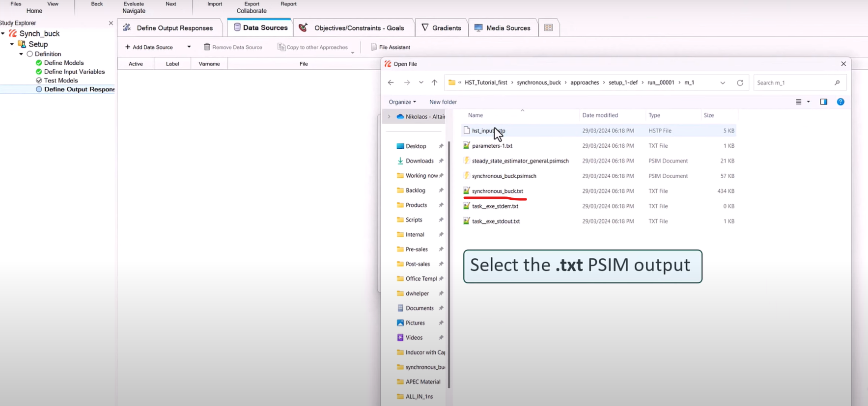The image size is (868, 406).
Task: Click run__00001 in the address breadcrumb
Action: (661, 82)
